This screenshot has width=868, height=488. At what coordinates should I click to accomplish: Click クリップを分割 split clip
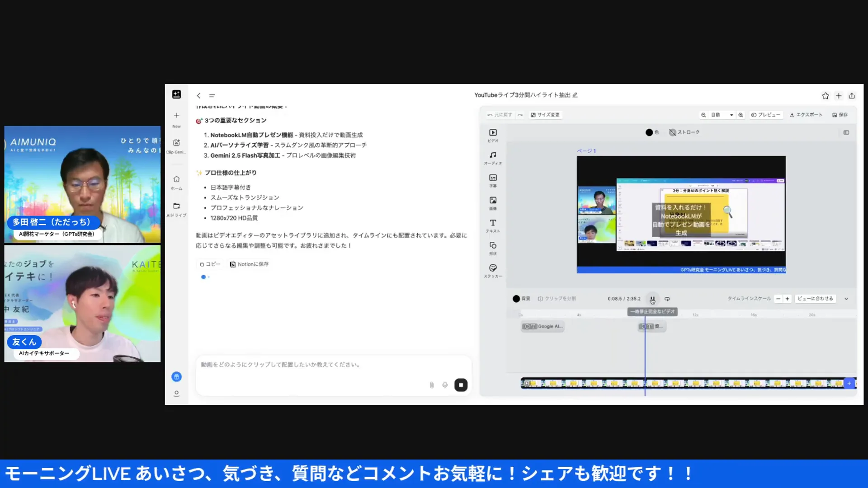point(557,299)
